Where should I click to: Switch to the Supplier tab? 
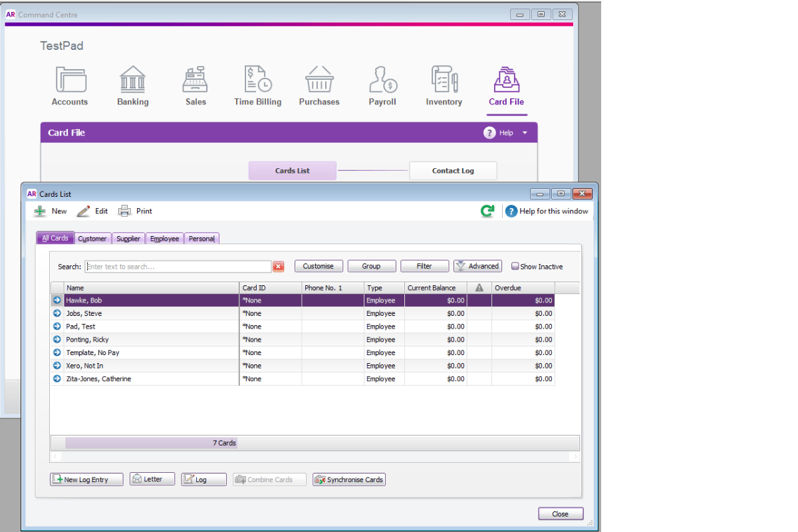(128, 238)
